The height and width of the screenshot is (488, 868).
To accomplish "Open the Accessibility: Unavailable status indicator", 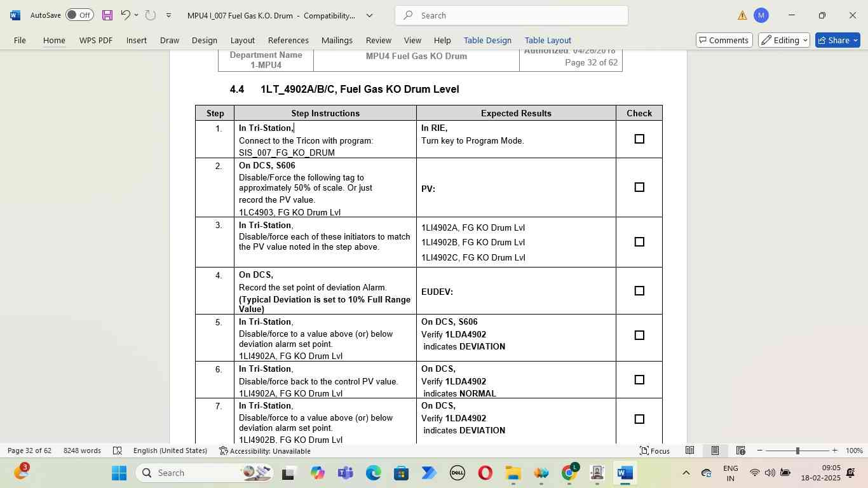I will (265, 451).
